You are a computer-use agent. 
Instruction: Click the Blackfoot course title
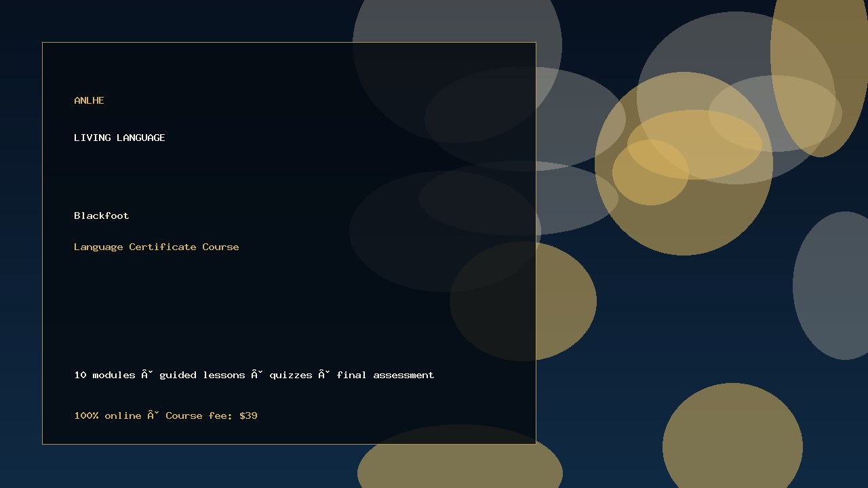pyautogui.click(x=101, y=216)
